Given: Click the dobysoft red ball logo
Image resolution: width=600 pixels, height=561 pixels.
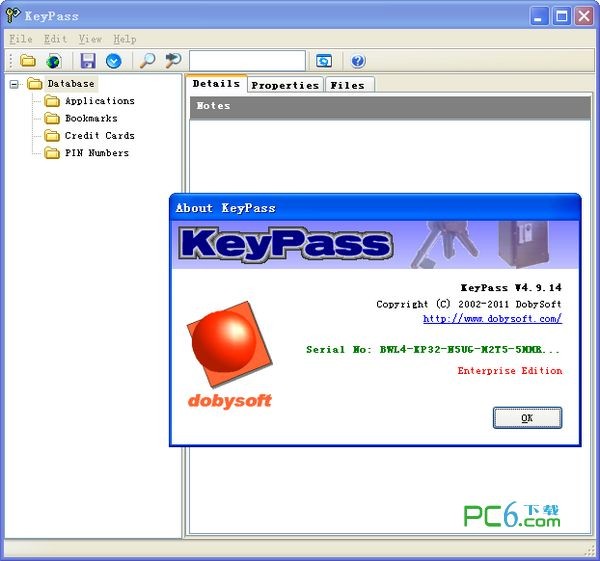Looking at the screenshot, I should (229, 344).
